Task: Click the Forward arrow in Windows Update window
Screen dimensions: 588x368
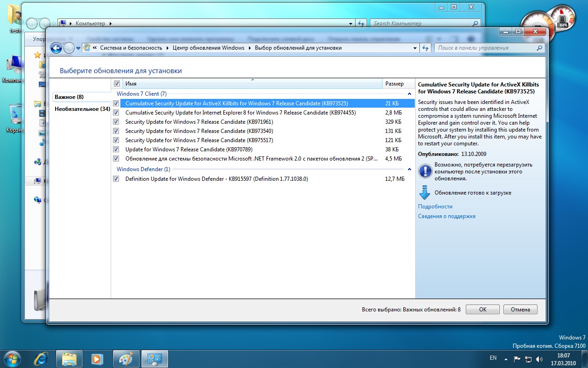Action: pos(69,48)
